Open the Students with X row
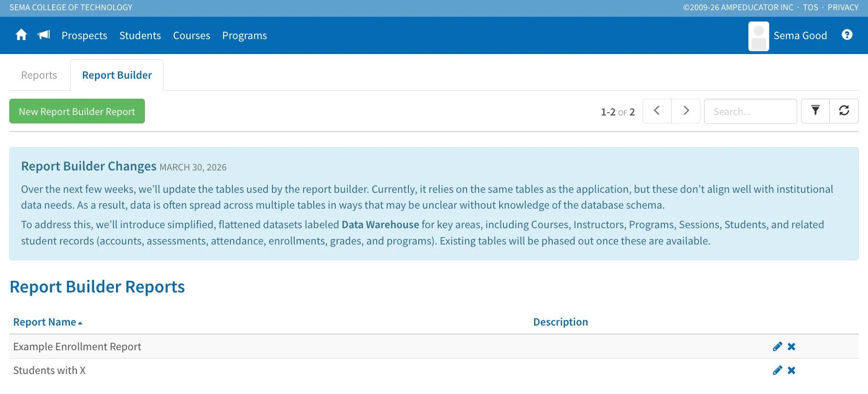The image size is (868, 394). pyautogui.click(x=434, y=370)
